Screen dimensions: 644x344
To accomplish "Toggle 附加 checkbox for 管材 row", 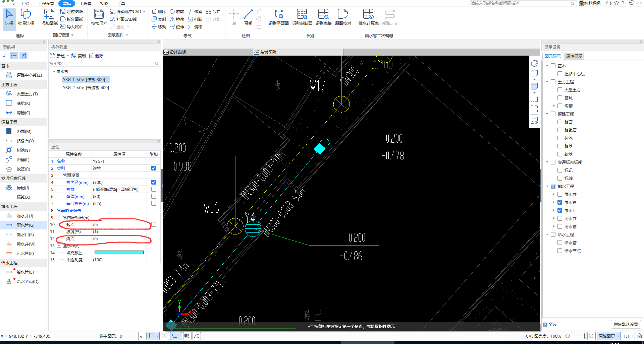I will (x=154, y=189).
